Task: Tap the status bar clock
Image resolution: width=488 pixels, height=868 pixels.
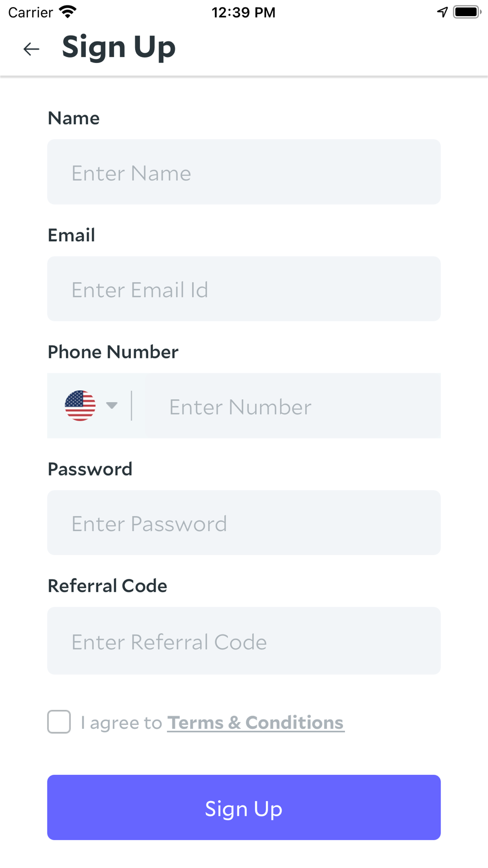Action: pos(244,12)
